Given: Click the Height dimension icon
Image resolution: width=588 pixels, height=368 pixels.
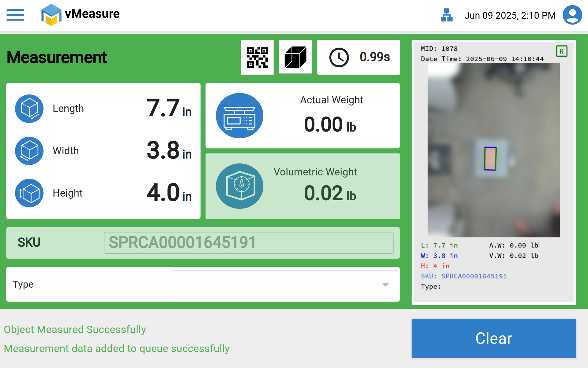Looking at the screenshot, I should (29, 193).
